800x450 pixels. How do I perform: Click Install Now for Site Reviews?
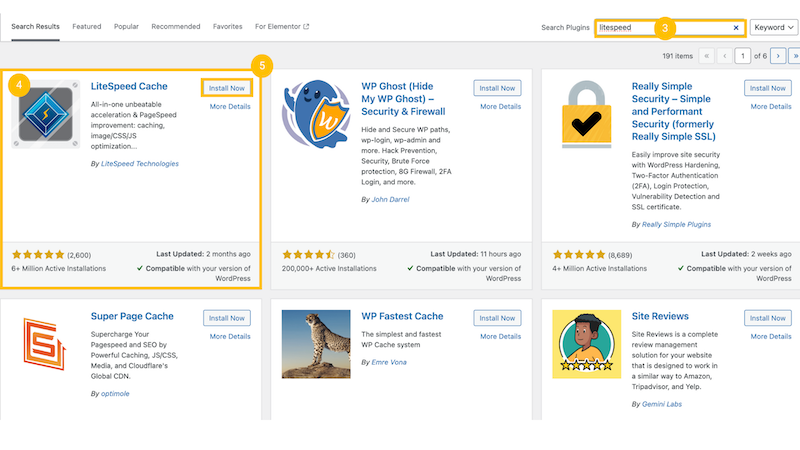767,318
